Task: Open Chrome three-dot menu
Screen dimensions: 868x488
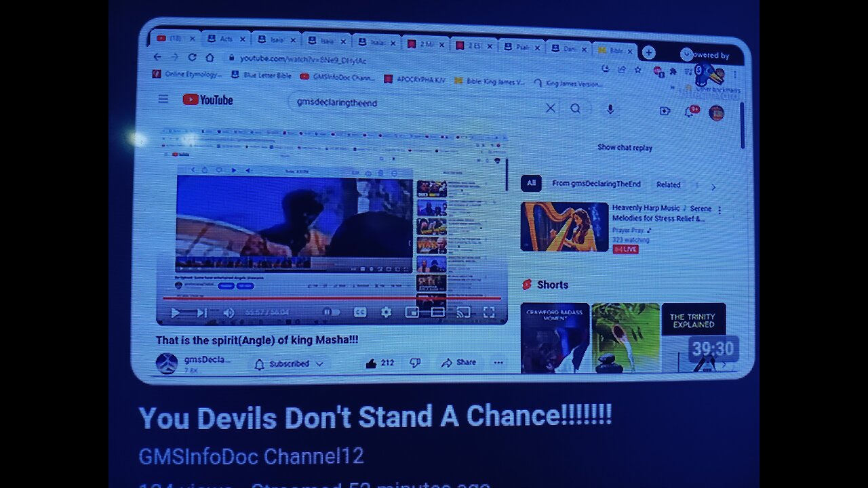Action: coord(735,73)
